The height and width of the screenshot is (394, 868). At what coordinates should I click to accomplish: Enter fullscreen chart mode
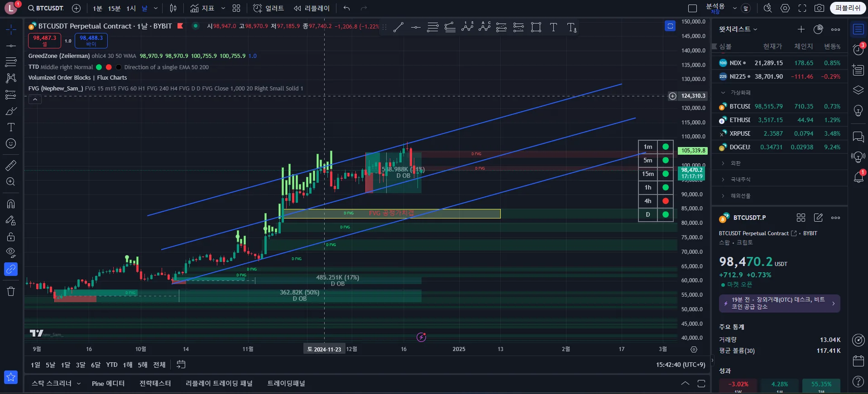802,8
